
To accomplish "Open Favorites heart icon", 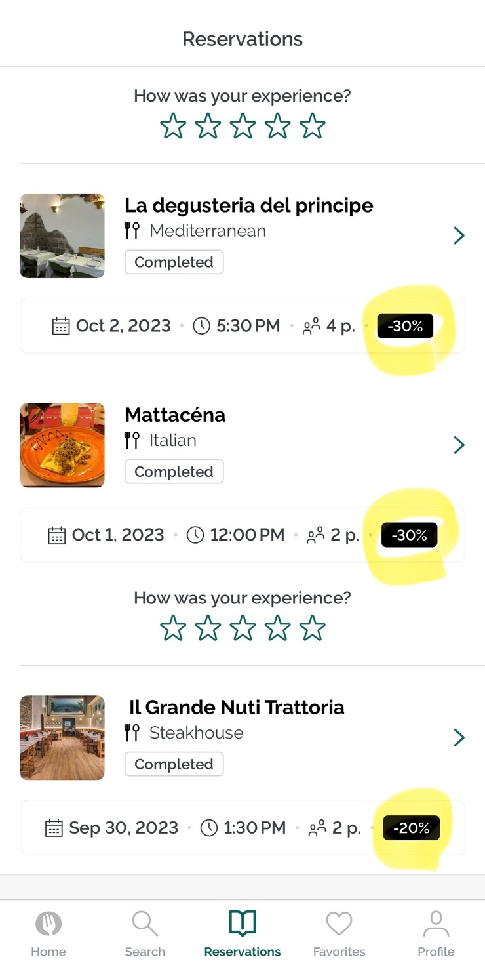I will pos(339,924).
